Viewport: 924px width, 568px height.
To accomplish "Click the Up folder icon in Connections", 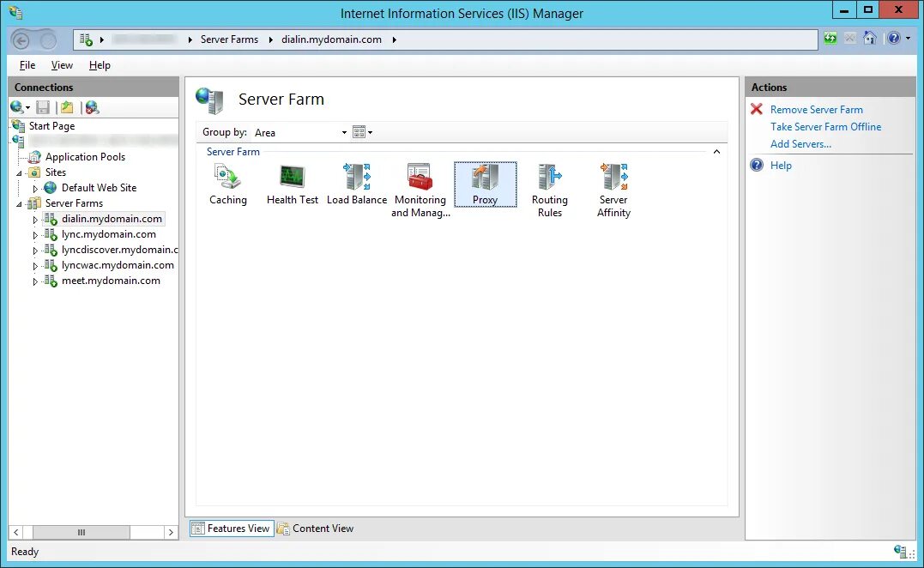I will click(x=67, y=107).
